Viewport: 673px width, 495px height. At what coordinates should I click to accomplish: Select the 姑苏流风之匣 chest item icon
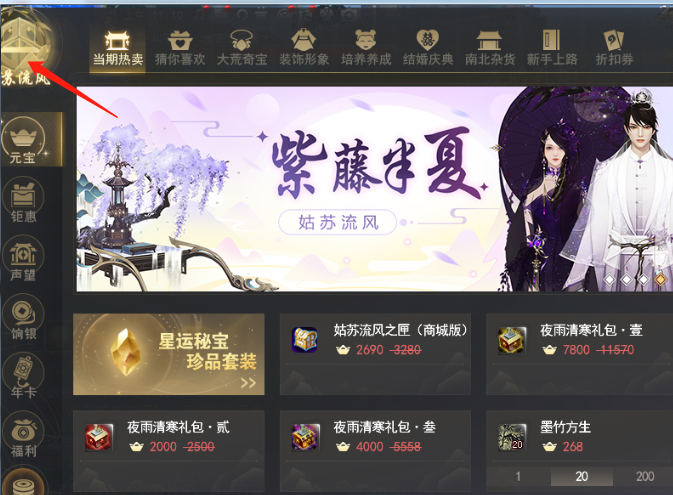pos(304,340)
